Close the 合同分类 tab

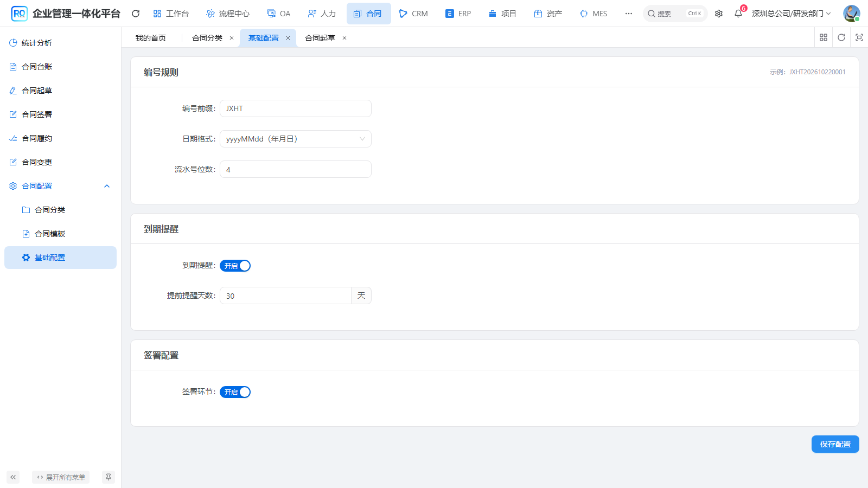point(232,38)
